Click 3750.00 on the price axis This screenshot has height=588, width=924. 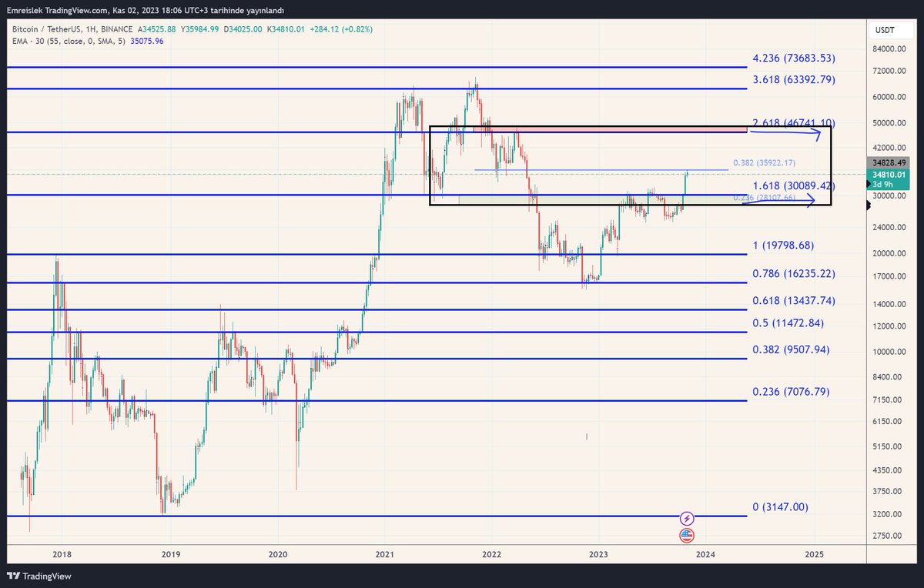click(x=889, y=491)
